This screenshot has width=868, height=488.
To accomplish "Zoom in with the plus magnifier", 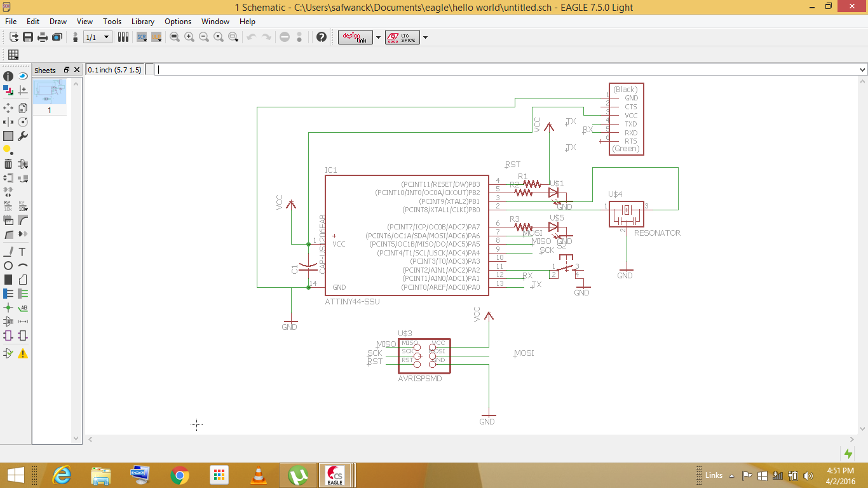I will (189, 37).
